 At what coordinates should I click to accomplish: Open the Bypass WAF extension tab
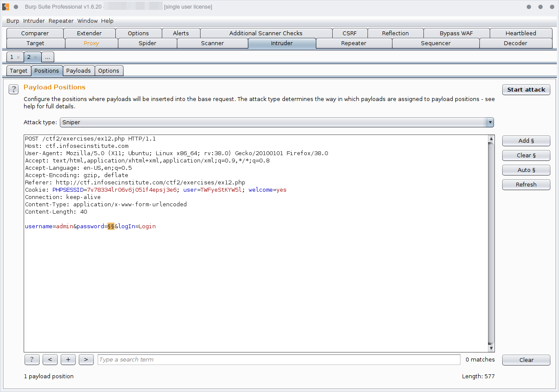click(x=456, y=34)
